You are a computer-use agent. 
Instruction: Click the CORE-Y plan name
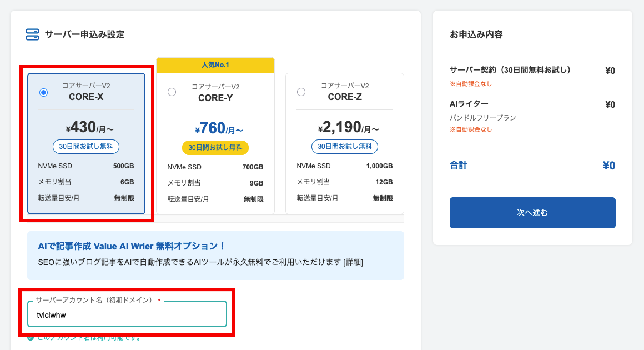(215, 98)
